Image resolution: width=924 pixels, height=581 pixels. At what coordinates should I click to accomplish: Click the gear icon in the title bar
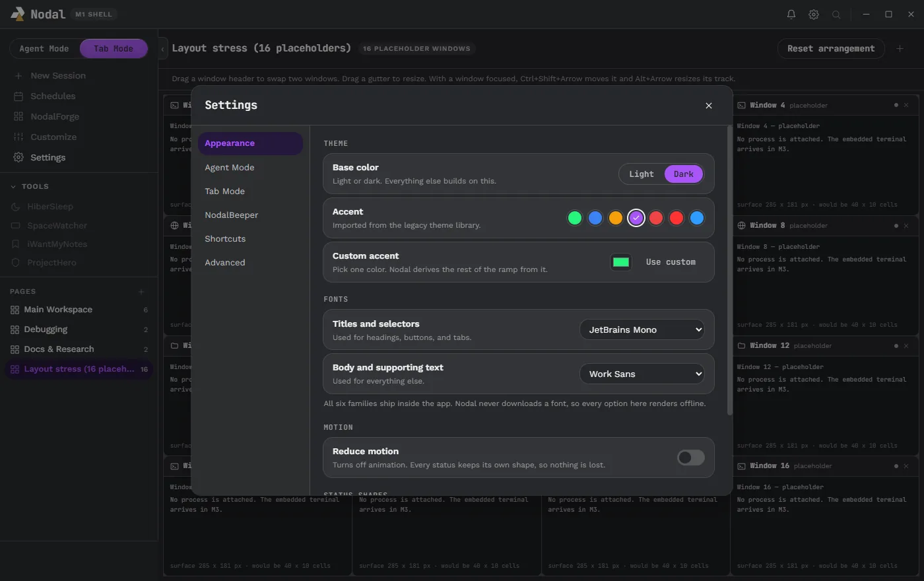pyautogui.click(x=814, y=14)
